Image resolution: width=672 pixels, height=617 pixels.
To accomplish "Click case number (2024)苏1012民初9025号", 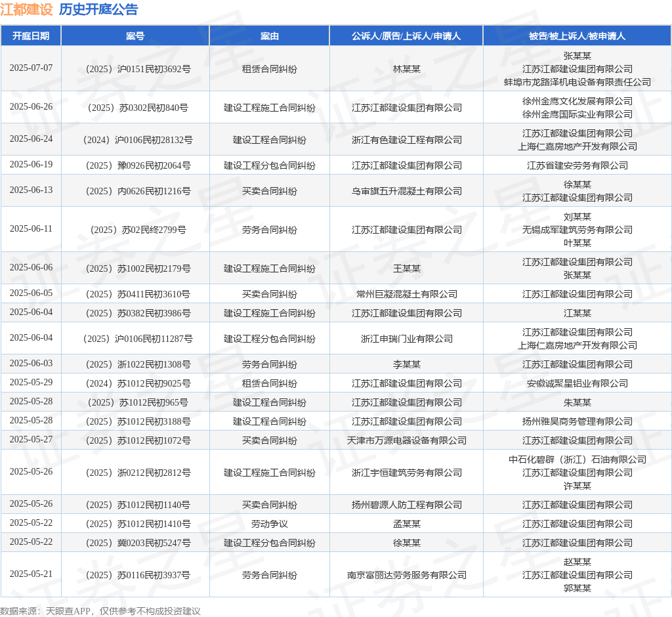I will [138, 383].
